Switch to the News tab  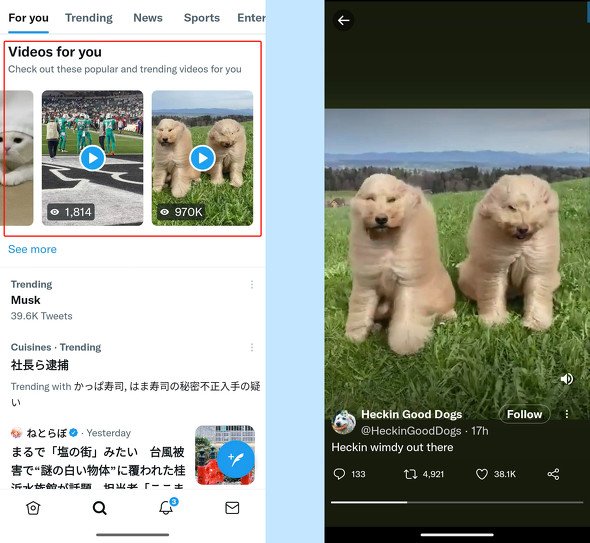(148, 18)
